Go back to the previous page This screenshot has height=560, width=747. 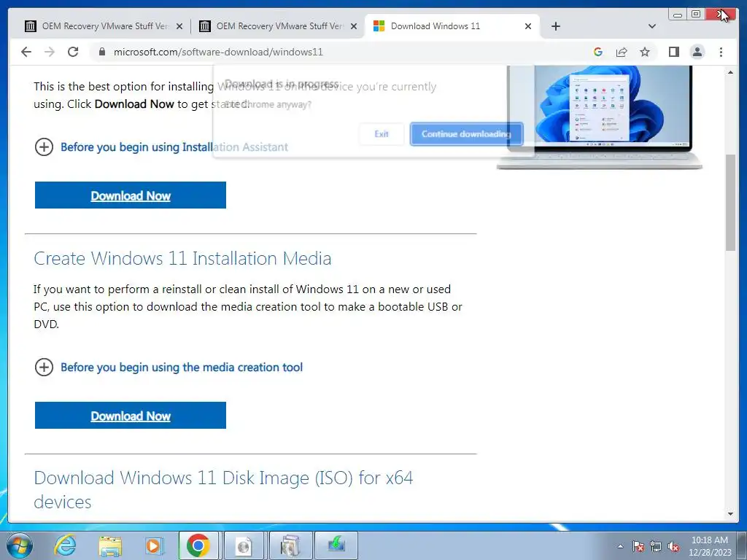click(x=26, y=52)
